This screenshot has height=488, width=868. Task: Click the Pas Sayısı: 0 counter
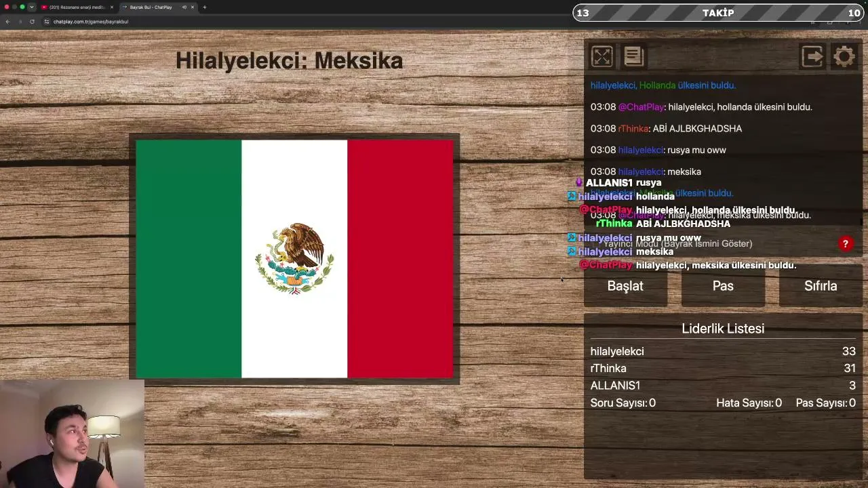pos(826,403)
